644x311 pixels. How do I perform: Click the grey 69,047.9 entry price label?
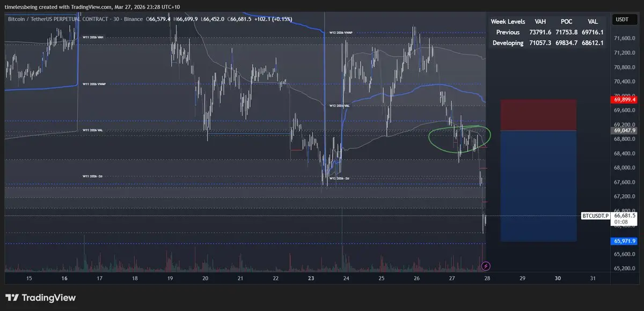click(x=625, y=130)
